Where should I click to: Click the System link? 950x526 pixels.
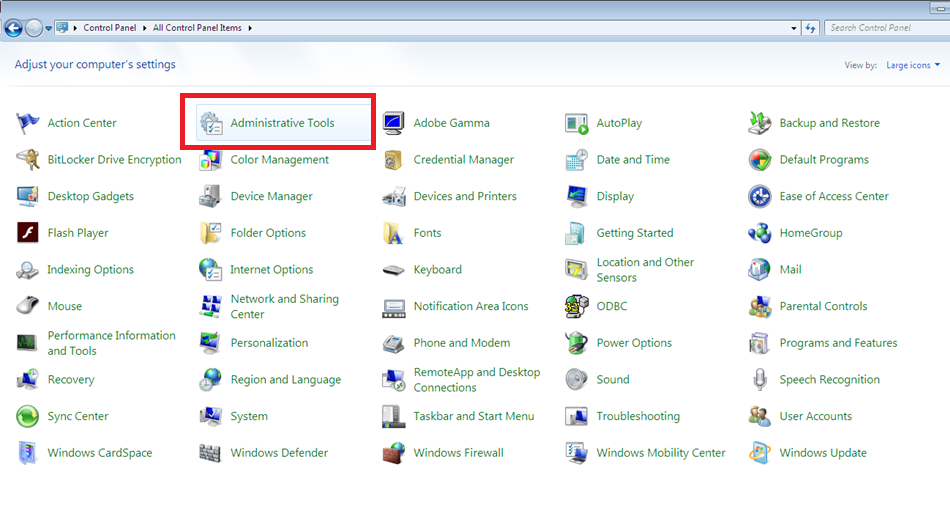click(249, 416)
